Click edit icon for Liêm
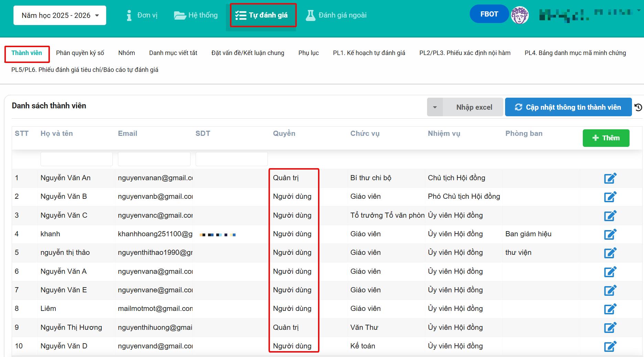The height and width of the screenshot is (357, 644). coord(610,309)
